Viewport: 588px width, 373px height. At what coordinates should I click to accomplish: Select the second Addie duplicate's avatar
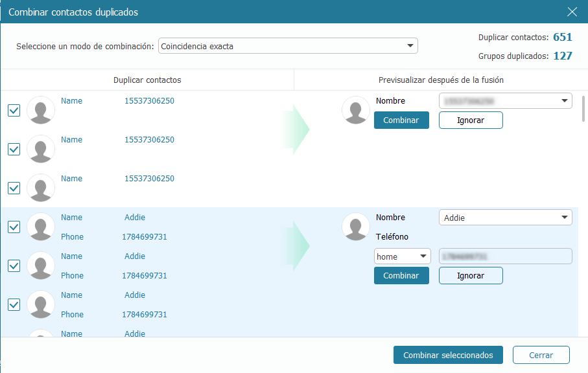coord(41,266)
